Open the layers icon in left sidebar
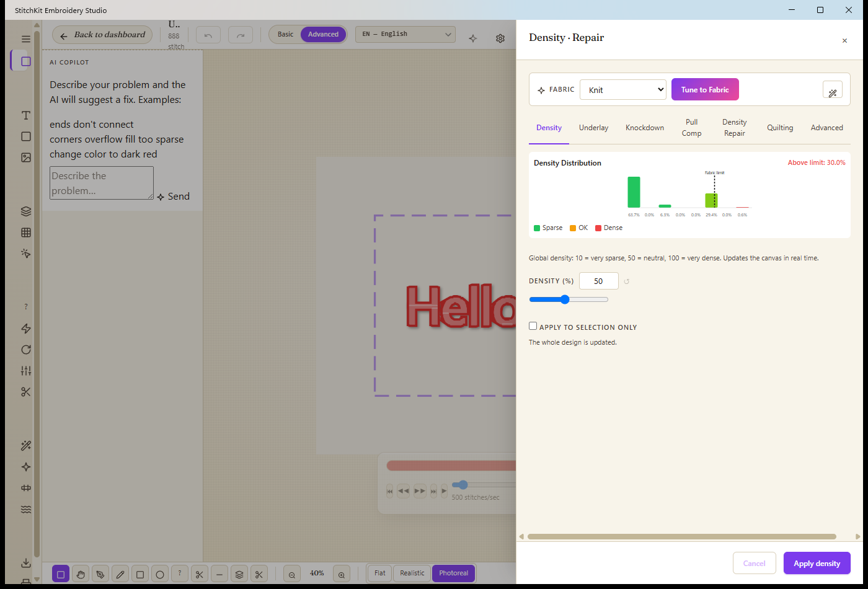868x589 pixels. coord(26,211)
